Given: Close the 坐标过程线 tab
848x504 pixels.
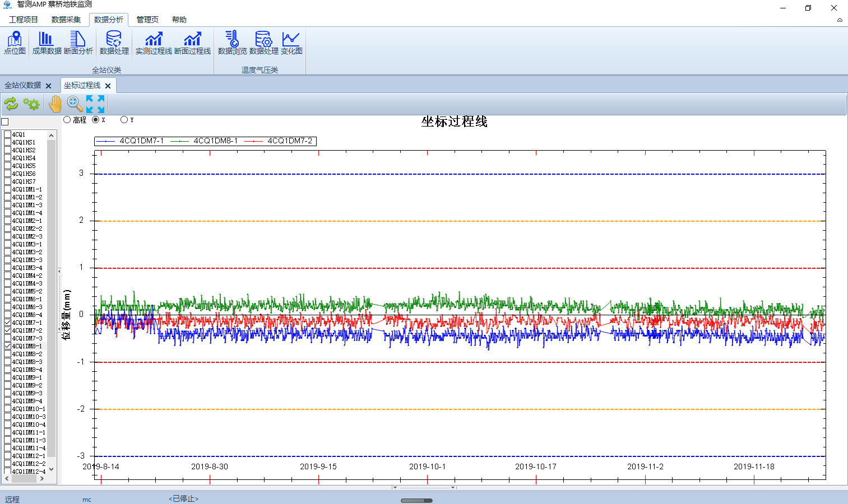Looking at the screenshot, I should [x=108, y=86].
